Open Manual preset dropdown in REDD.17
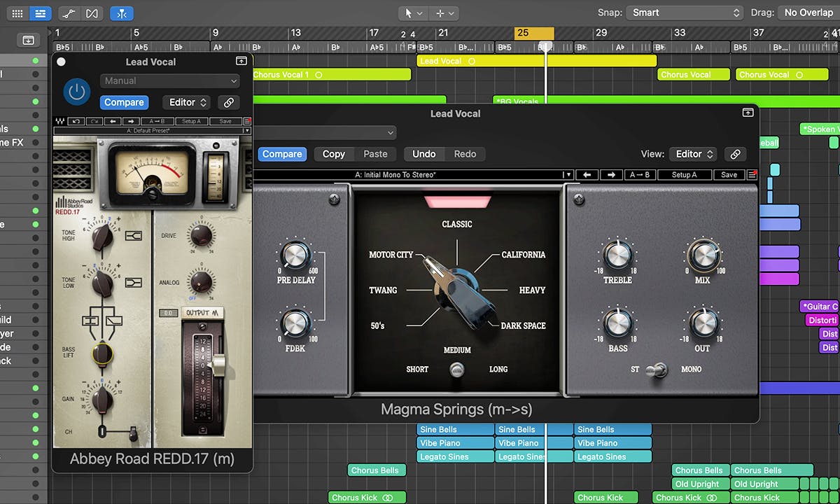The width and height of the screenshot is (840, 504). [x=169, y=81]
